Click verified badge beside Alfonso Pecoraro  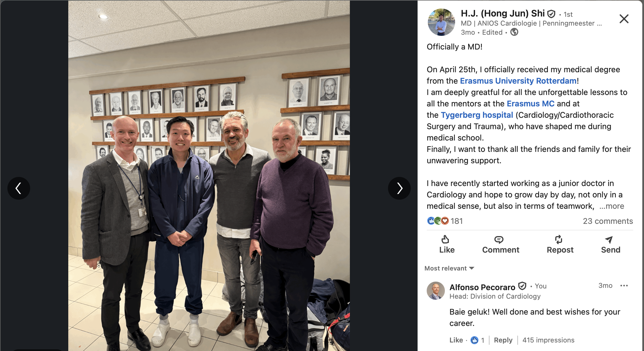click(522, 286)
